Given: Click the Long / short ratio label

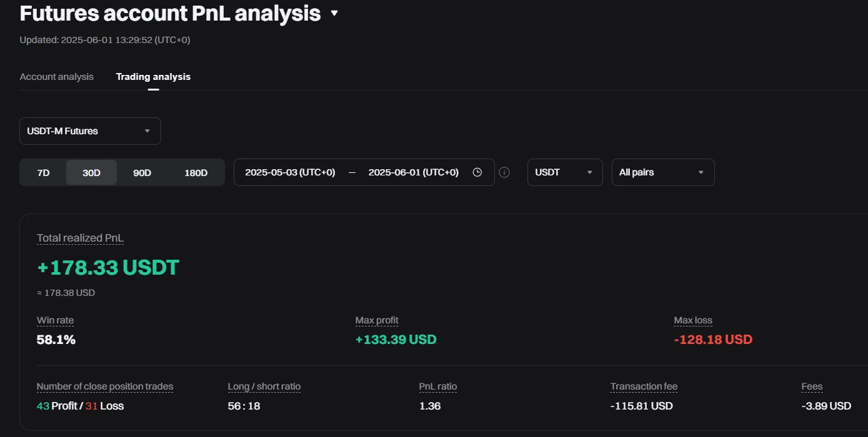Looking at the screenshot, I should [264, 386].
